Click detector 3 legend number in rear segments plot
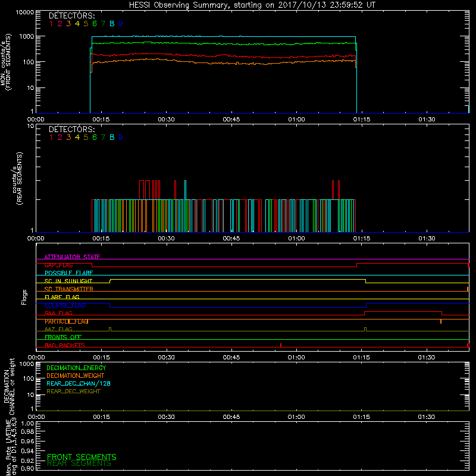Viewport: 476px width, 476px height. click(x=68, y=137)
